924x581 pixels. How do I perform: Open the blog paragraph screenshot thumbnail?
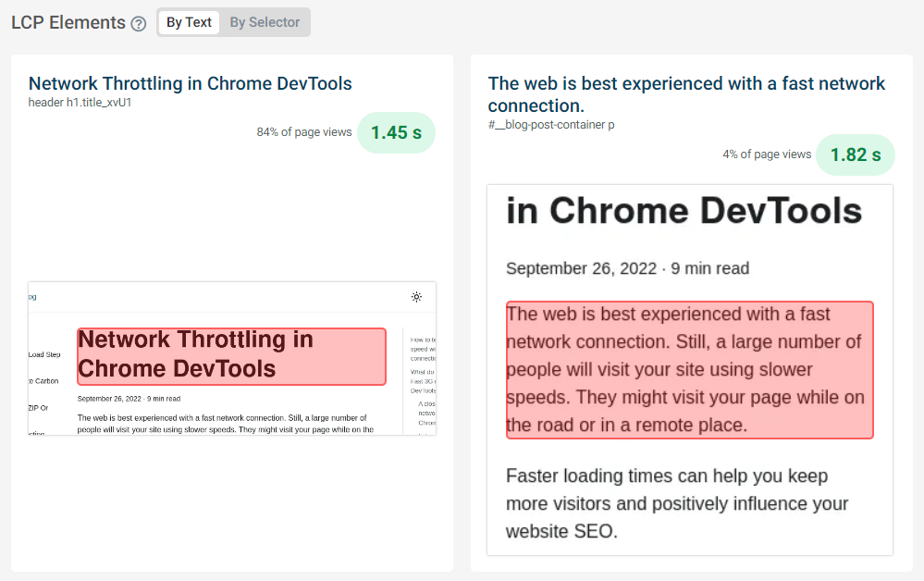pos(690,370)
